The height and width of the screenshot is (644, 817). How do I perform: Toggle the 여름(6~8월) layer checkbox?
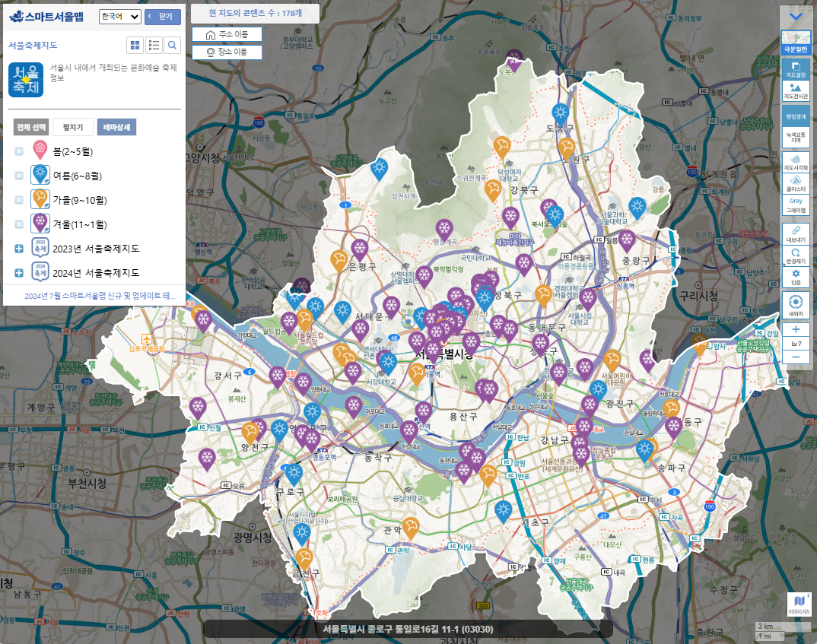[x=19, y=176]
